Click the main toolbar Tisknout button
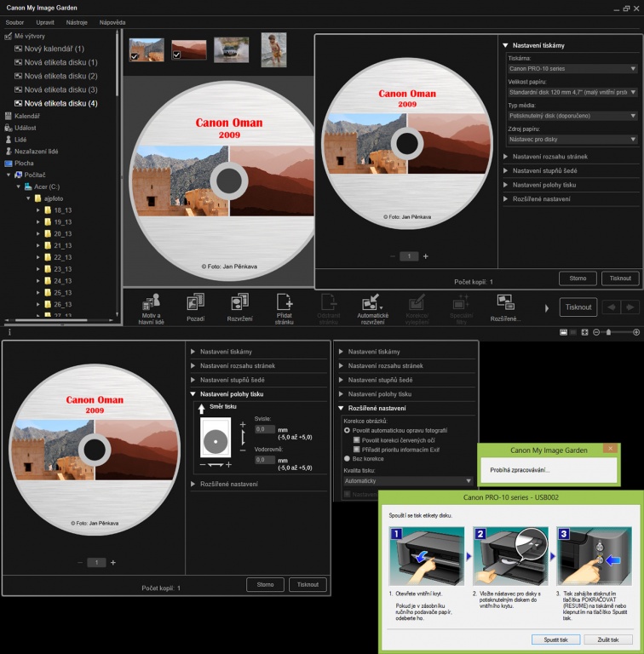 (578, 307)
